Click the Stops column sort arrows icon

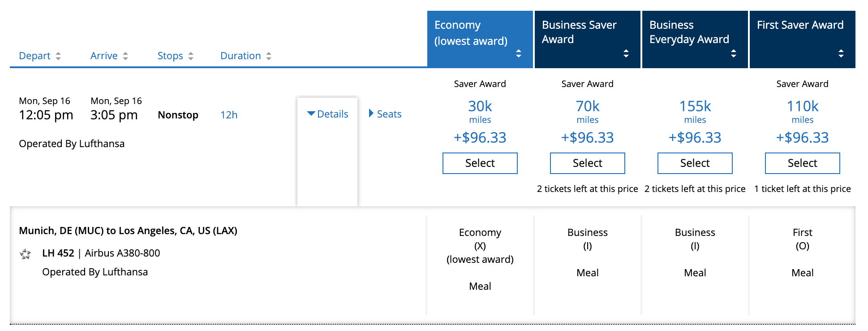pos(191,56)
